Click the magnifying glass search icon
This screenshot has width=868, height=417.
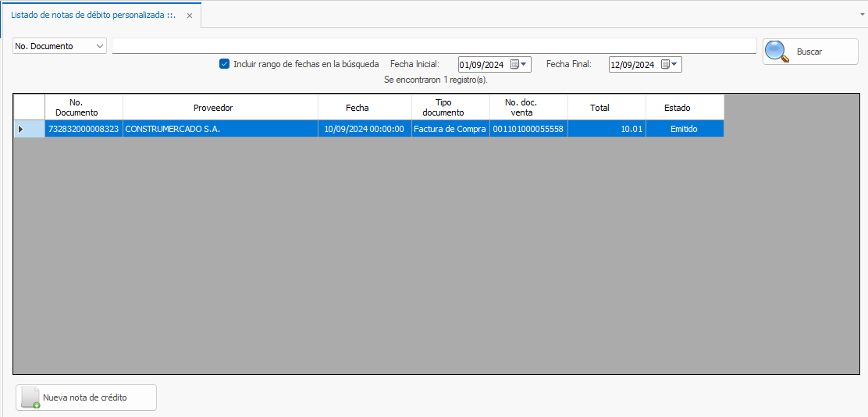pos(777,52)
